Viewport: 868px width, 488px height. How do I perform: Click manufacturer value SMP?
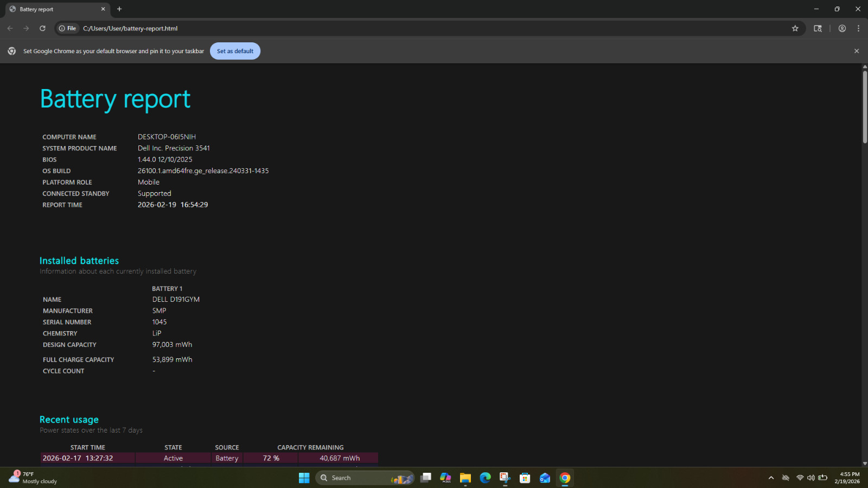(x=159, y=311)
